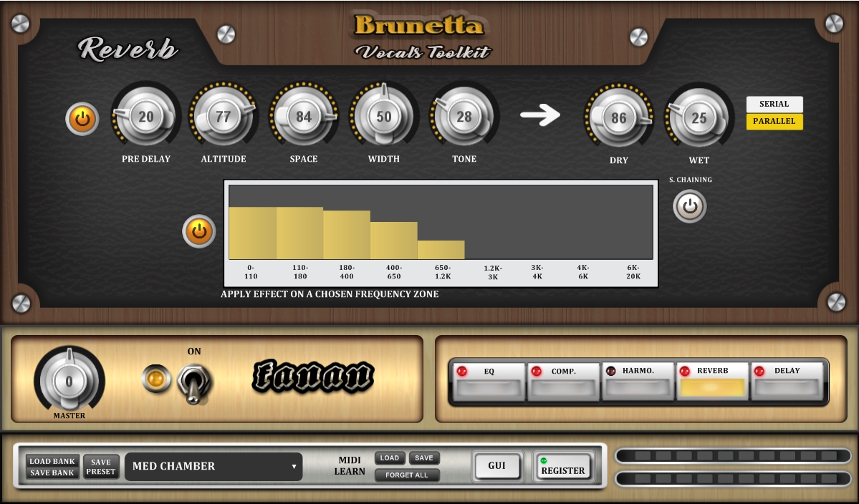Toggle the frequency zone power button

[x=198, y=231]
